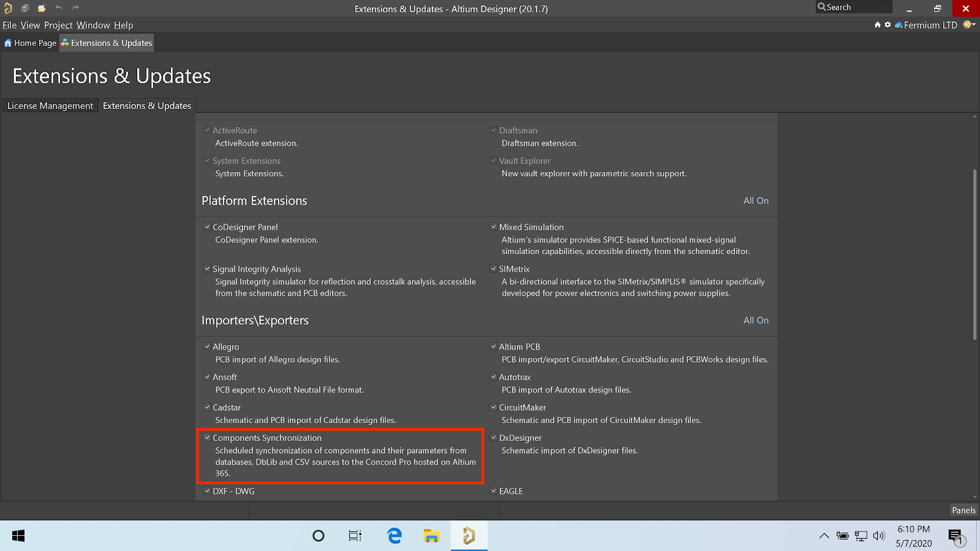
Task: Open the View menu
Action: pos(30,25)
